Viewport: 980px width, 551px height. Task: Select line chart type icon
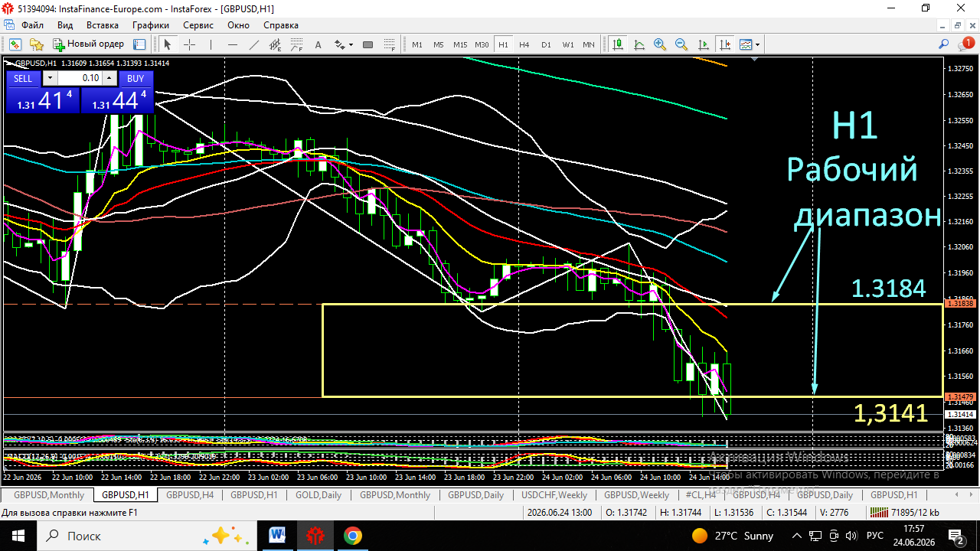coord(639,44)
